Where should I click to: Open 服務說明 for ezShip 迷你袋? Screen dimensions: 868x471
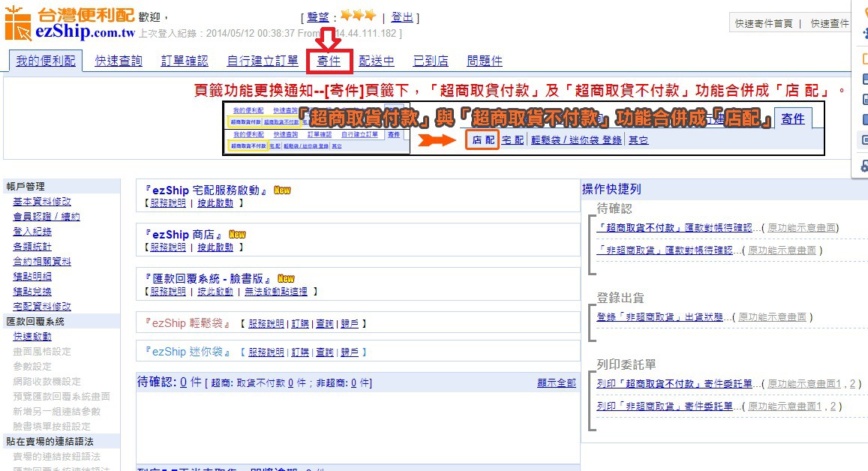click(266, 352)
